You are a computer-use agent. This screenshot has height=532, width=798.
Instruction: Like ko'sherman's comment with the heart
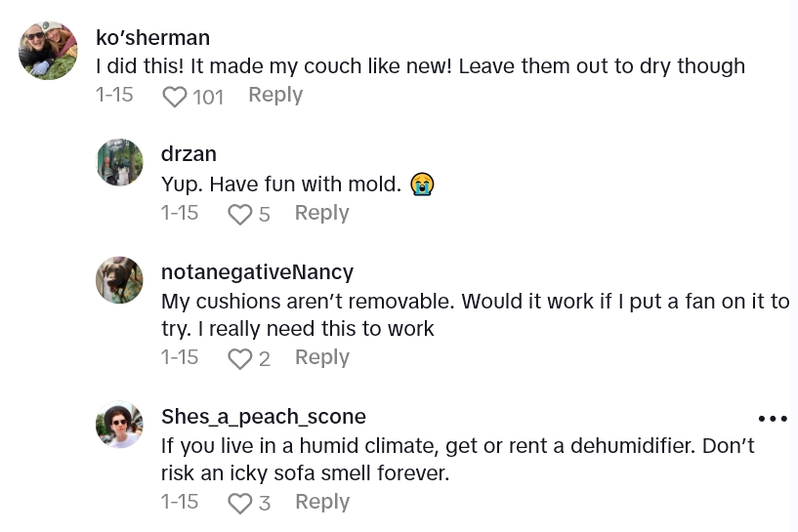pos(175,97)
